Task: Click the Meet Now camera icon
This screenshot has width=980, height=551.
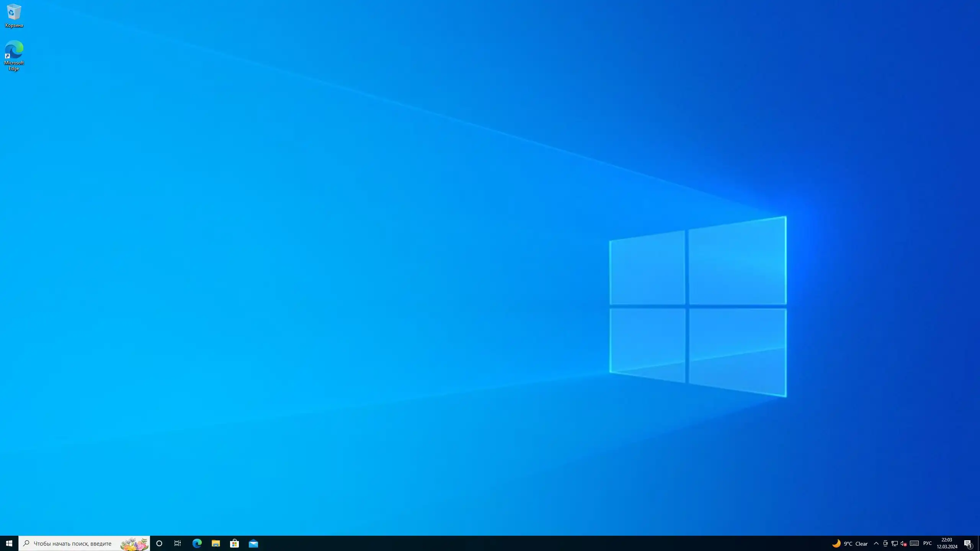Action: (x=885, y=543)
